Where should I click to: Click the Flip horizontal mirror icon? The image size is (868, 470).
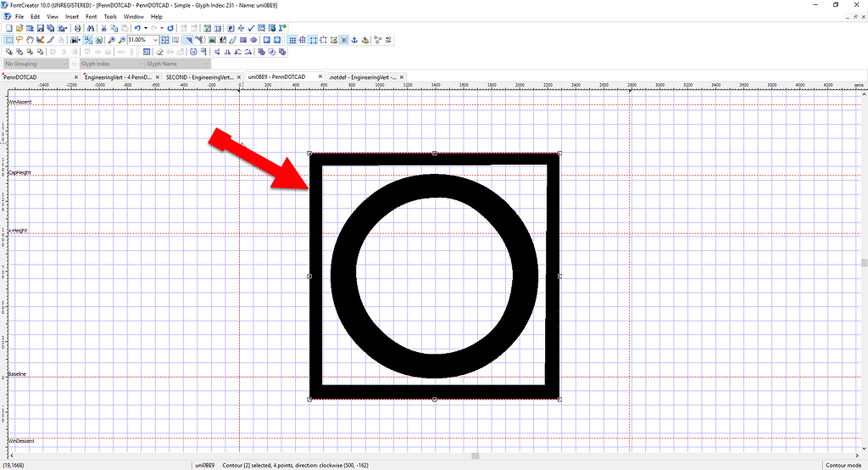coord(227,52)
